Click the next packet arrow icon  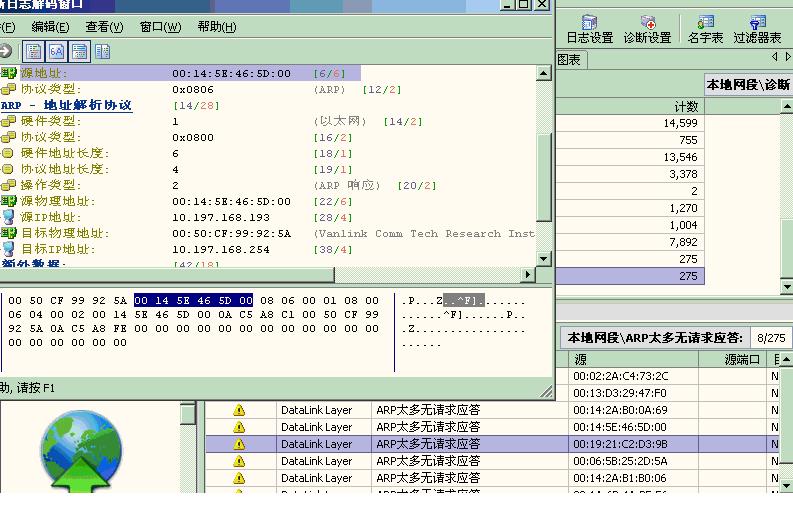point(5,51)
